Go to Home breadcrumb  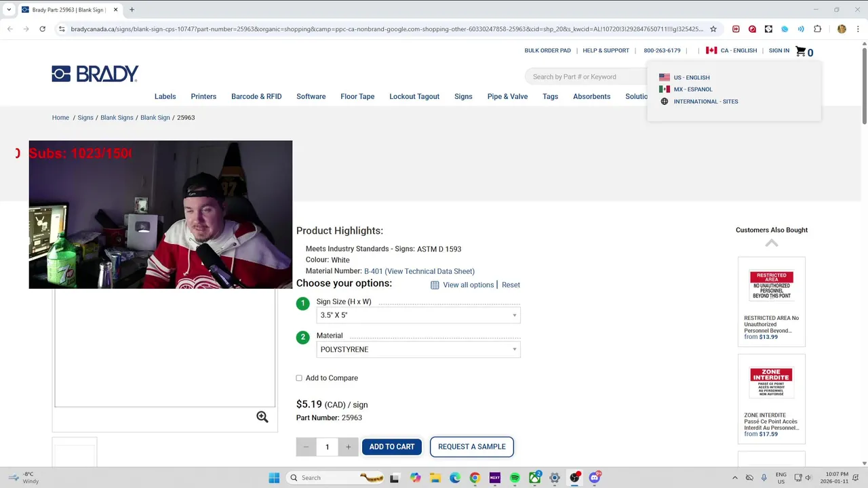60,117
